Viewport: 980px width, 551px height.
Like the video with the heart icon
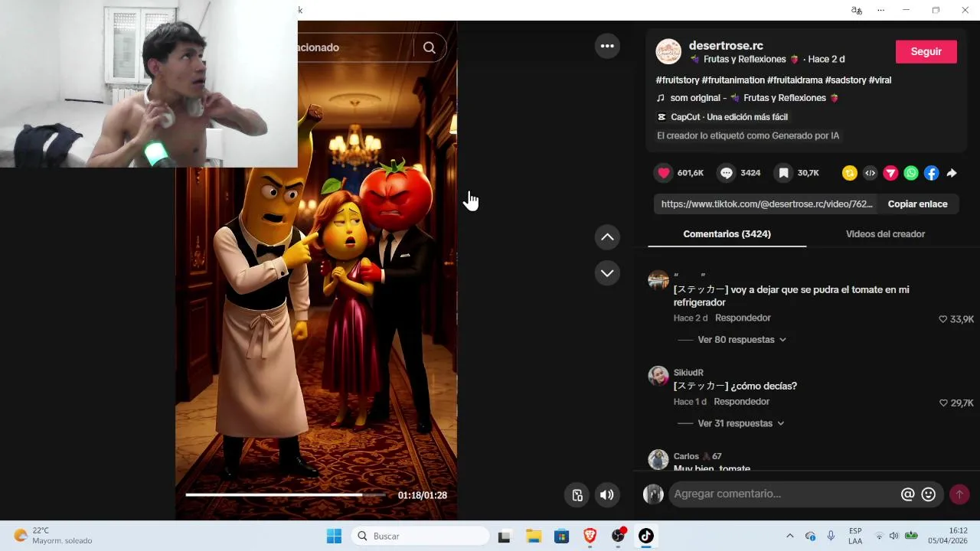664,173
